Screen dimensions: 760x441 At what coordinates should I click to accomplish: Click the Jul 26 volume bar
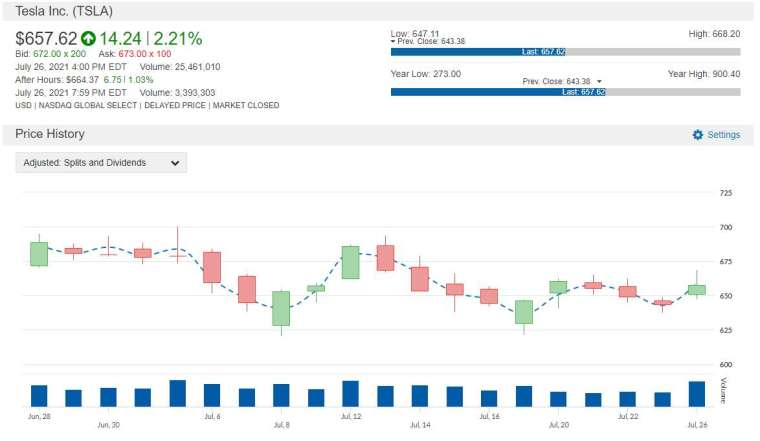click(x=697, y=394)
